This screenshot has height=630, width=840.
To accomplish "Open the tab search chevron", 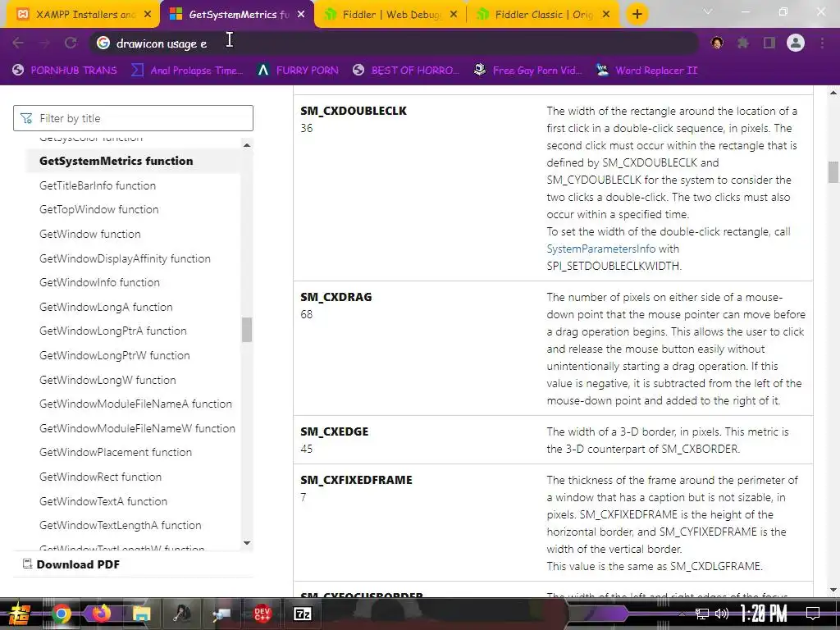I will point(708,11).
